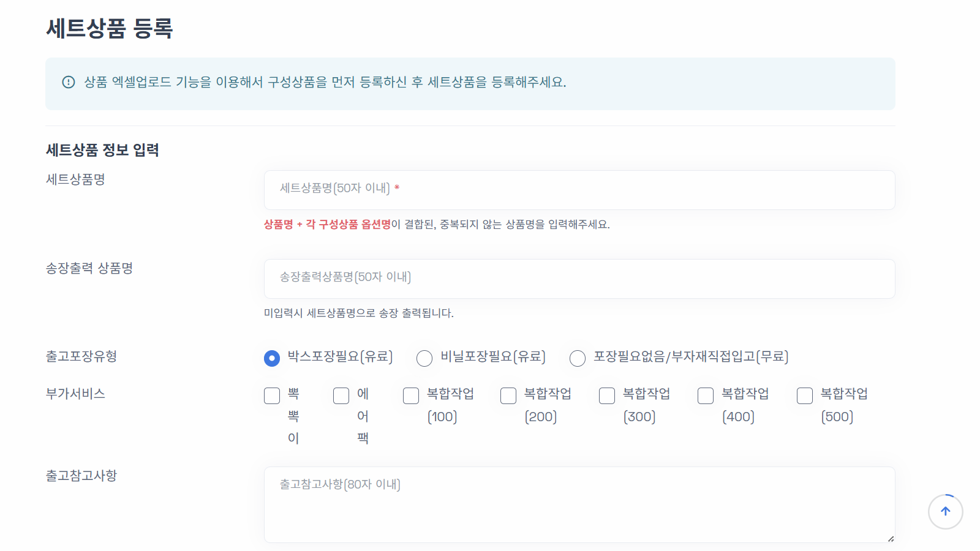Check the 복합작업(500) checkbox

[804, 395]
